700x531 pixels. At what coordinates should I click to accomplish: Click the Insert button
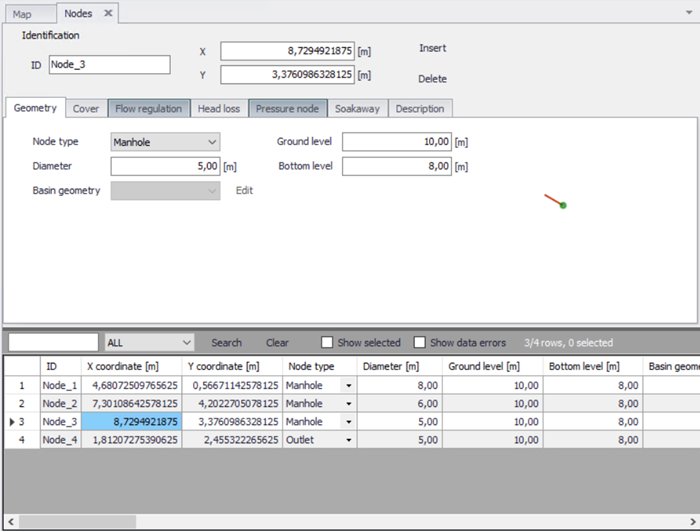(x=432, y=48)
